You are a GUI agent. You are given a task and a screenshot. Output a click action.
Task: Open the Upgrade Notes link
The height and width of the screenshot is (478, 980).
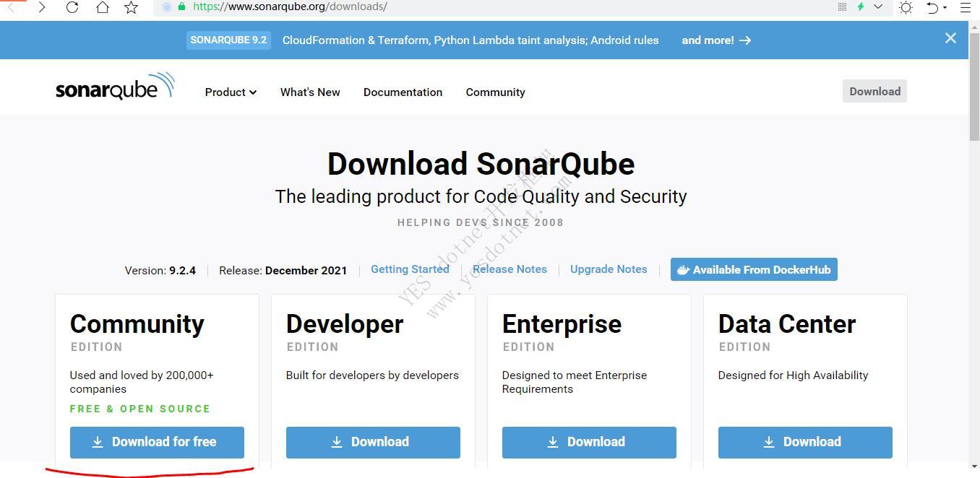pyautogui.click(x=609, y=269)
